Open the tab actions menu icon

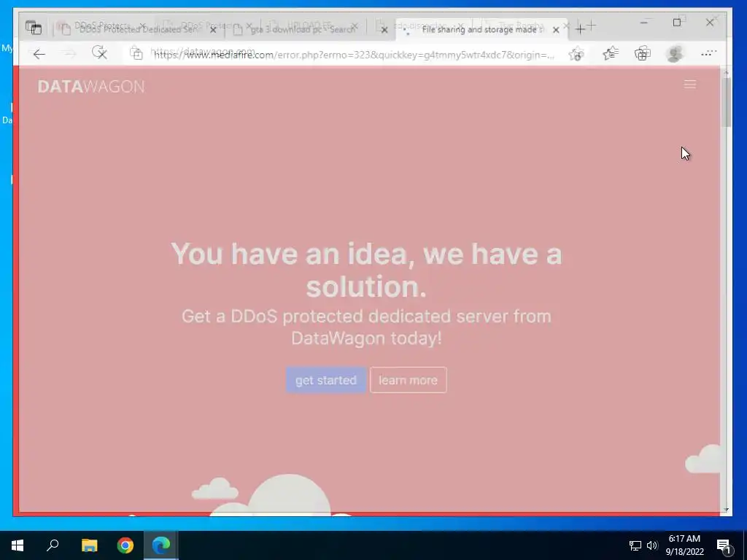[34, 28]
